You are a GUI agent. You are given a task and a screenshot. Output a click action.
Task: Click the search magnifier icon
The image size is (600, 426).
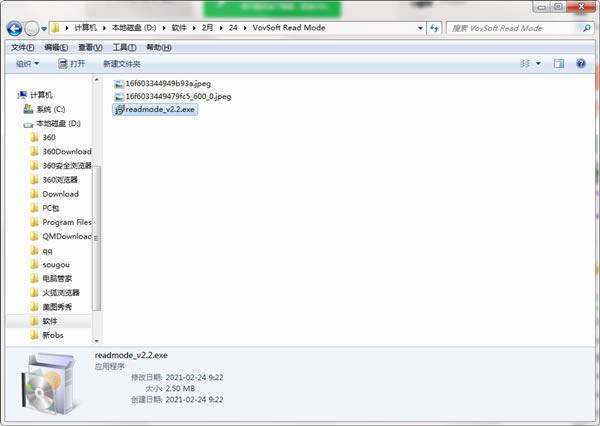tap(586, 28)
